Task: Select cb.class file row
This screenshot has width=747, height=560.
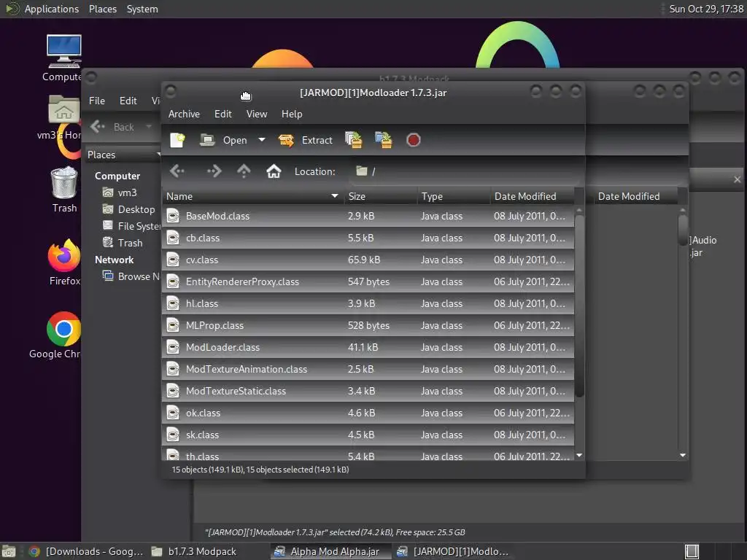Action: [368, 238]
